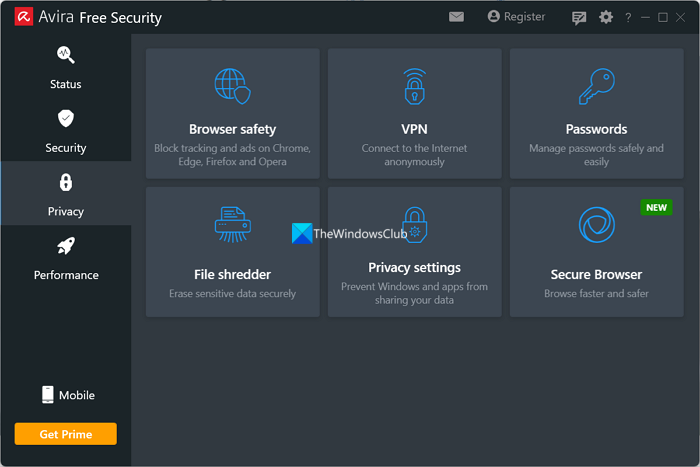This screenshot has width=700, height=467.
Task: Click the Passwords tile title
Action: [x=596, y=129]
